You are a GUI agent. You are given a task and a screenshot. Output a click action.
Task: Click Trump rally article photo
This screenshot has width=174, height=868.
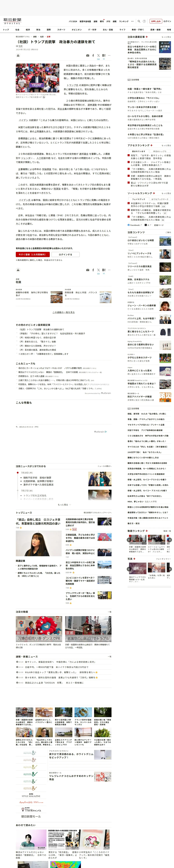coord(38,78)
